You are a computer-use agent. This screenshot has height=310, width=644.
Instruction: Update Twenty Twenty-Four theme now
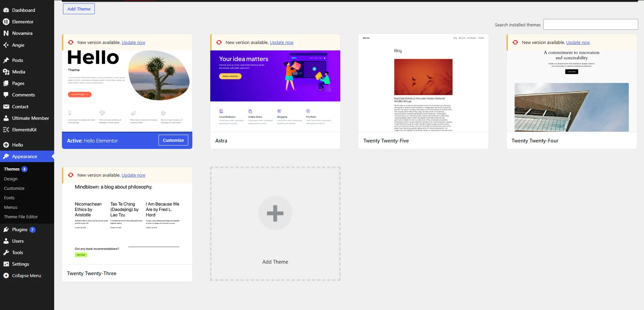coord(578,42)
